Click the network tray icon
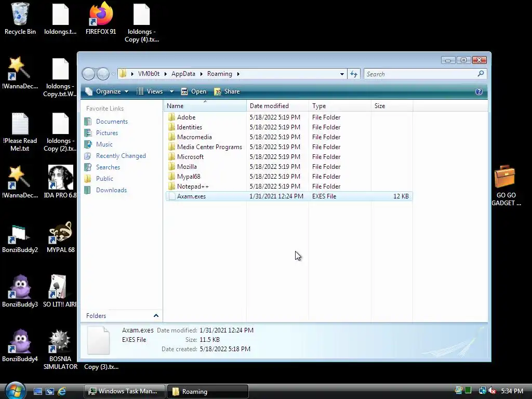 pos(482,391)
